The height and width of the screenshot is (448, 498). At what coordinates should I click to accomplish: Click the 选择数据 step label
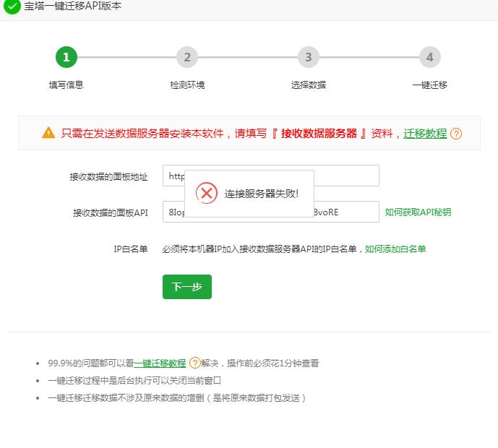tap(309, 85)
